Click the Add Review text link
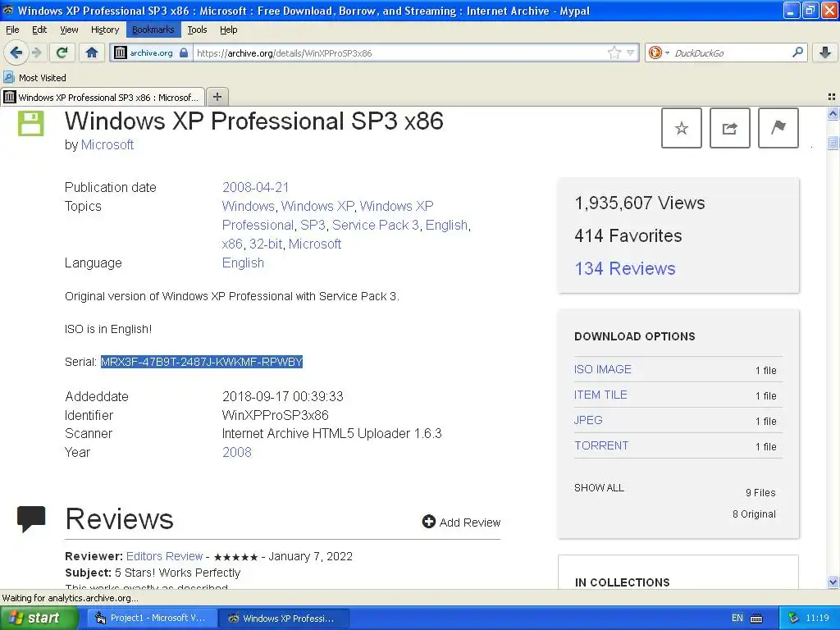The height and width of the screenshot is (630, 840). [x=470, y=523]
